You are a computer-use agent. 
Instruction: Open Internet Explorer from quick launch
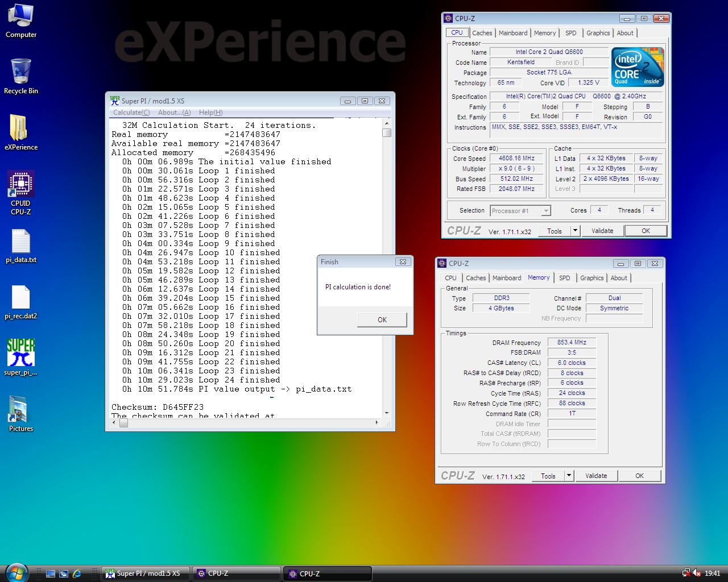(77, 574)
